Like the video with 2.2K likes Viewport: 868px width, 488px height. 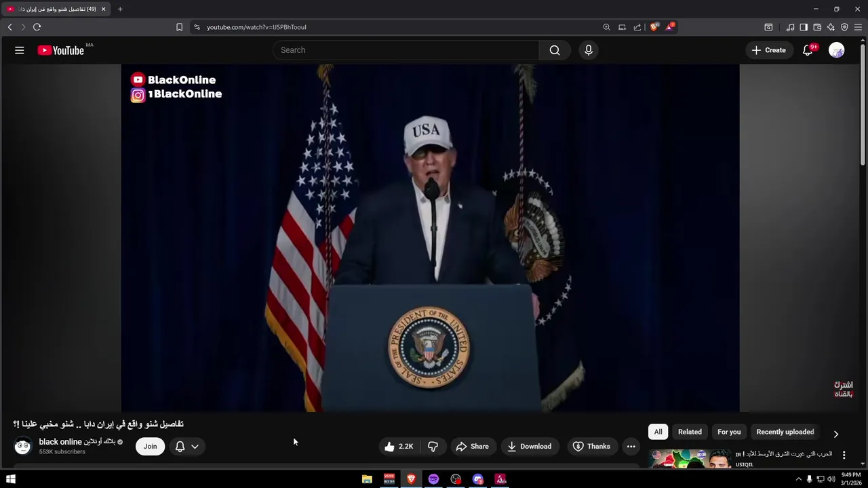[x=399, y=446]
